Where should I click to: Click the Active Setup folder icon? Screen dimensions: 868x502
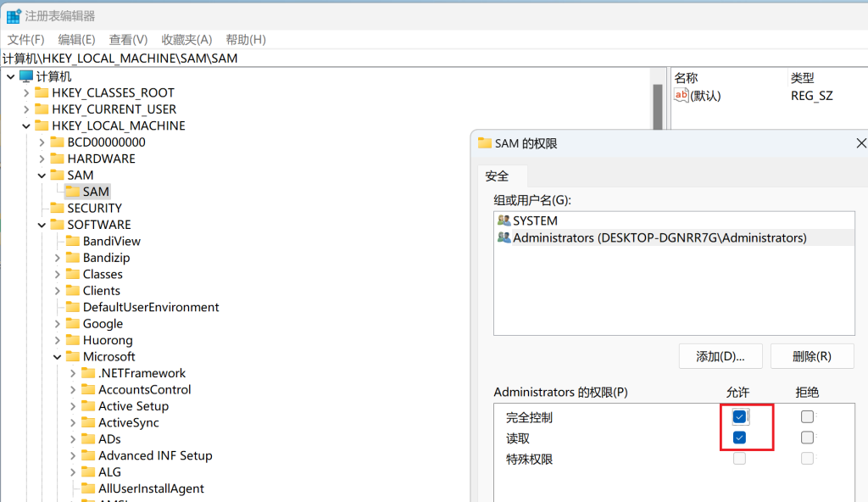88,406
